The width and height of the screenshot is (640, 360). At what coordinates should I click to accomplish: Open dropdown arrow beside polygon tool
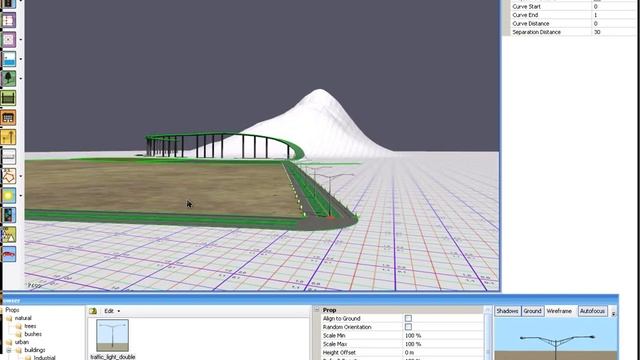pyautogui.click(x=21, y=176)
